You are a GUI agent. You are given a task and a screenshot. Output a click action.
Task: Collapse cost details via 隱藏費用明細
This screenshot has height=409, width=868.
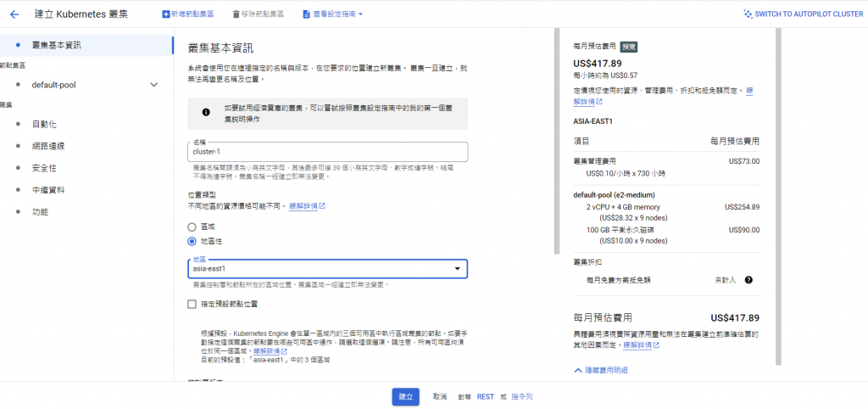coord(601,370)
